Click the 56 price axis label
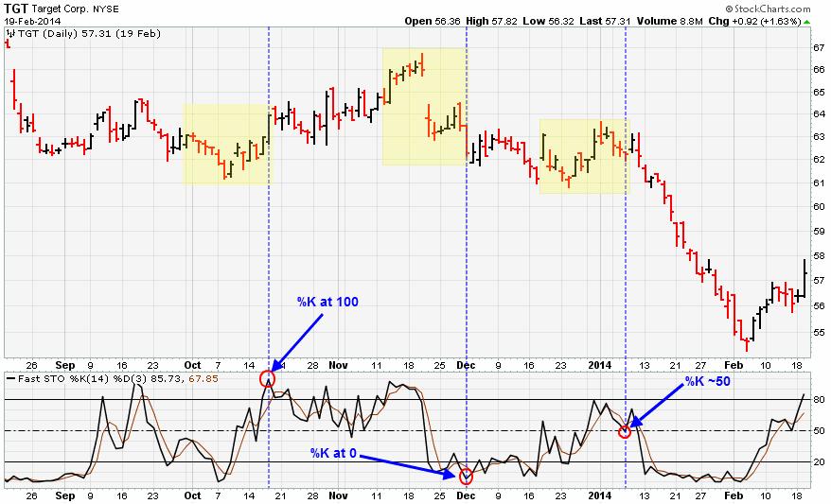831x504 pixels. tap(819, 306)
